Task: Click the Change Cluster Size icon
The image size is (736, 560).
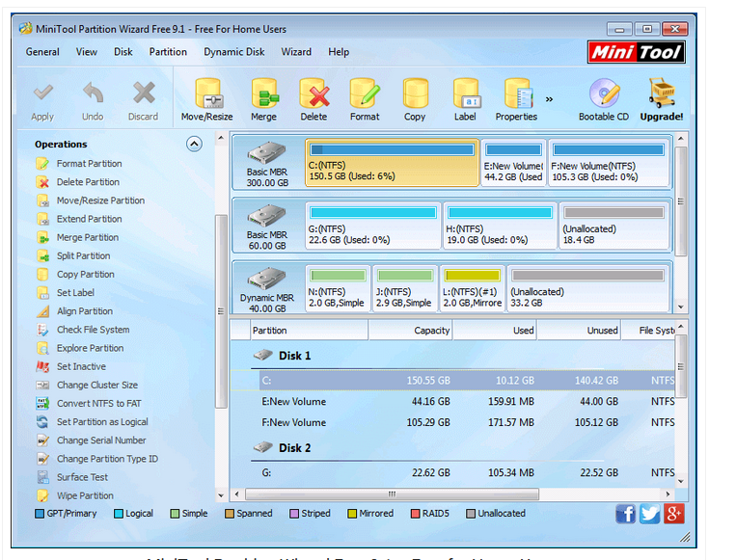Action: (x=42, y=385)
